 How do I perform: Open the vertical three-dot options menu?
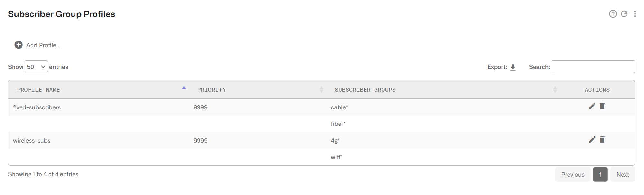pyautogui.click(x=634, y=14)
